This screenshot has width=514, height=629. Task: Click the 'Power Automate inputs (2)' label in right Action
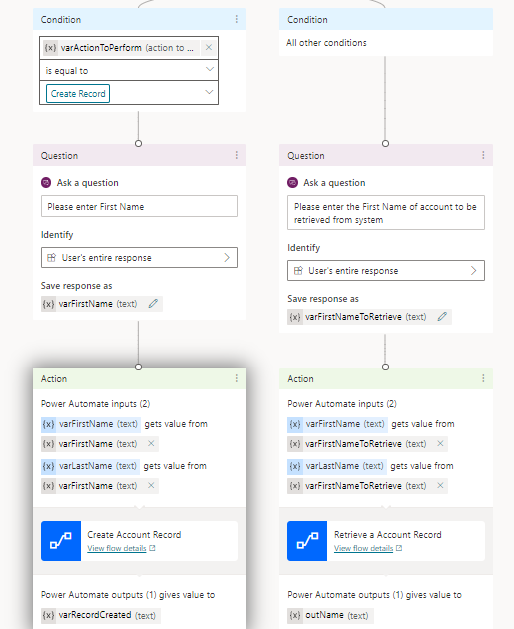point(342,404)
